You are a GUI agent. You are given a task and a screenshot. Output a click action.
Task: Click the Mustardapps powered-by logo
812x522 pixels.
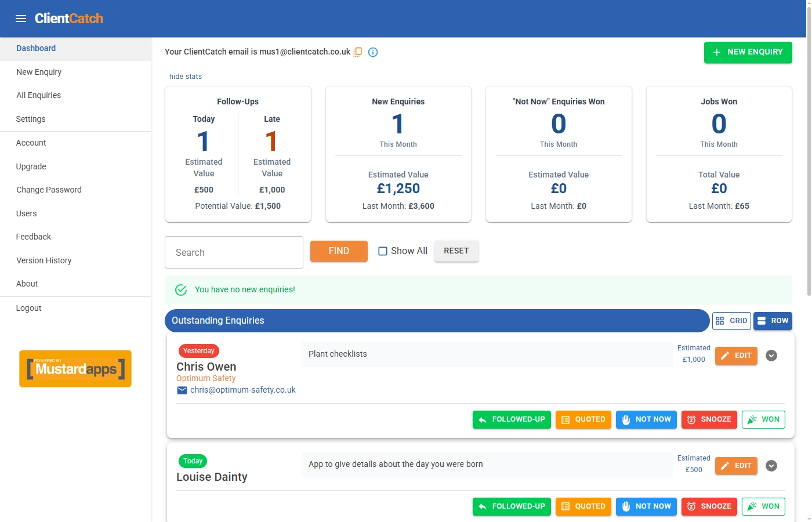[x=75, y=368]
